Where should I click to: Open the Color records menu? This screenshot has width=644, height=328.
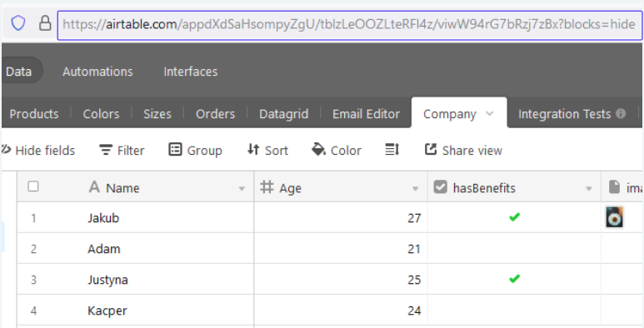tap(337, 150)
